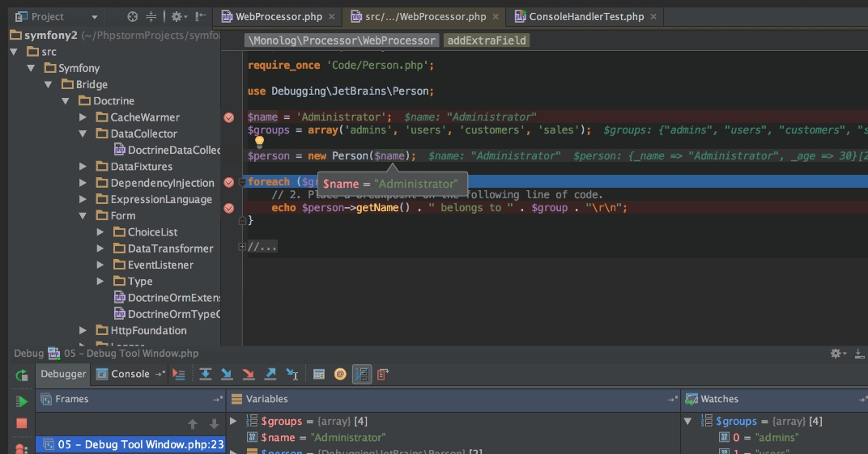Select the EventListener folder
868x454 pixels.
(153, 265)
